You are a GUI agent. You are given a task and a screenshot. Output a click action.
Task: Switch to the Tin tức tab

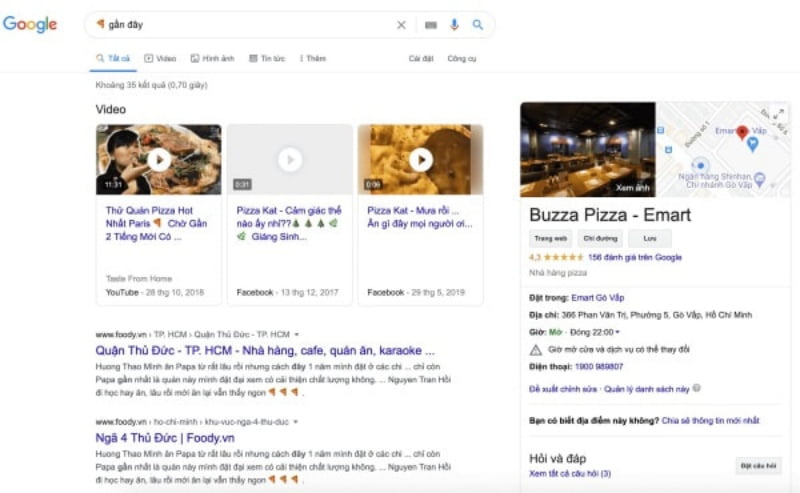click(x=267, y=59)
